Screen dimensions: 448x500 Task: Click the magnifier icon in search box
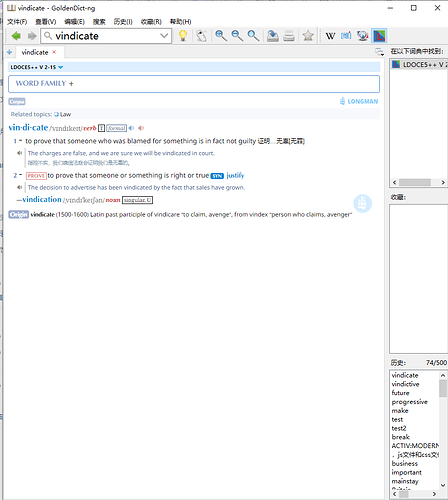click(48, 36)
